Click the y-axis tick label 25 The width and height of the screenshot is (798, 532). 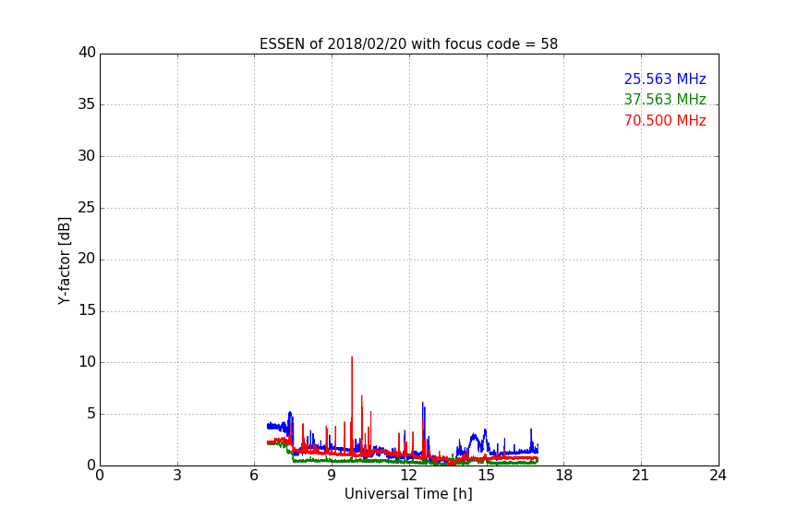click(87, 207)
